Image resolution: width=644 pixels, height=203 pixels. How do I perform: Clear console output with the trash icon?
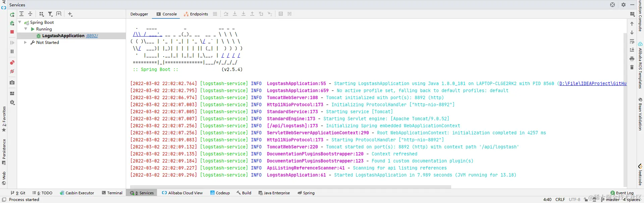point(632,67)
